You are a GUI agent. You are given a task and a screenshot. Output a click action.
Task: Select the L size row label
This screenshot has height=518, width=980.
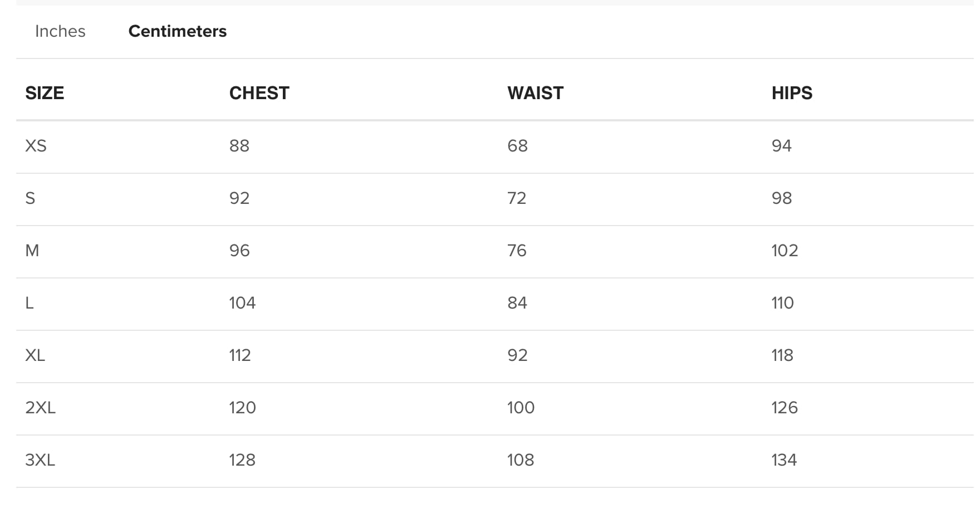click(30, 303)
